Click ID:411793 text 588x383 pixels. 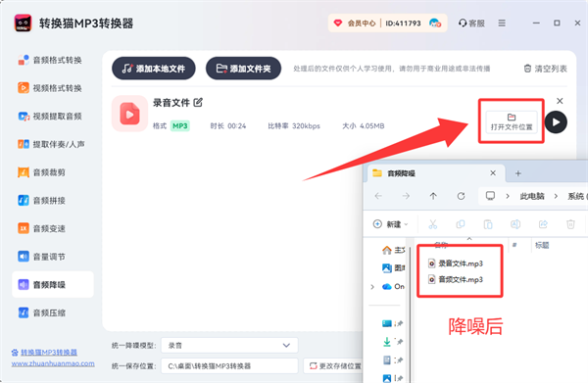(403, 24)
